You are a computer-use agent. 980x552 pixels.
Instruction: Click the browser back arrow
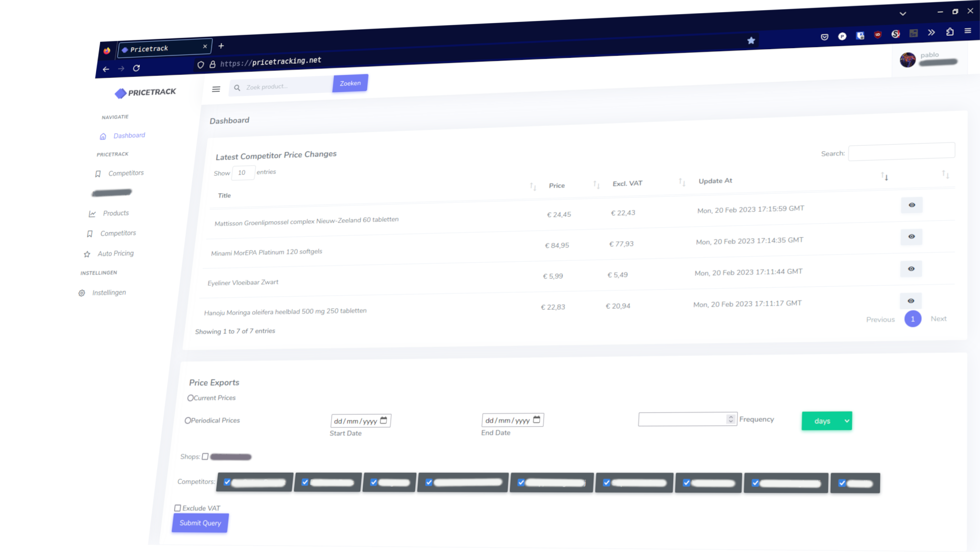click(106, 69)
